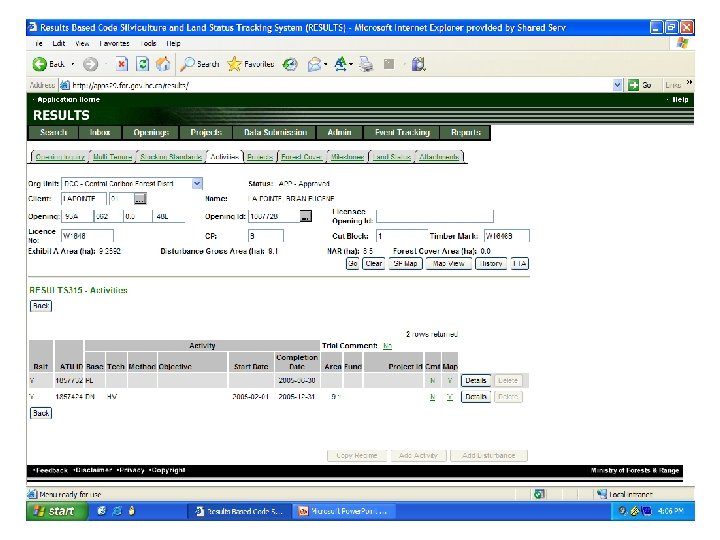This screenshot has height=540, width=720.
Task: Click the Home page icon
Action: pyautogui.click(x=163, y=64)
